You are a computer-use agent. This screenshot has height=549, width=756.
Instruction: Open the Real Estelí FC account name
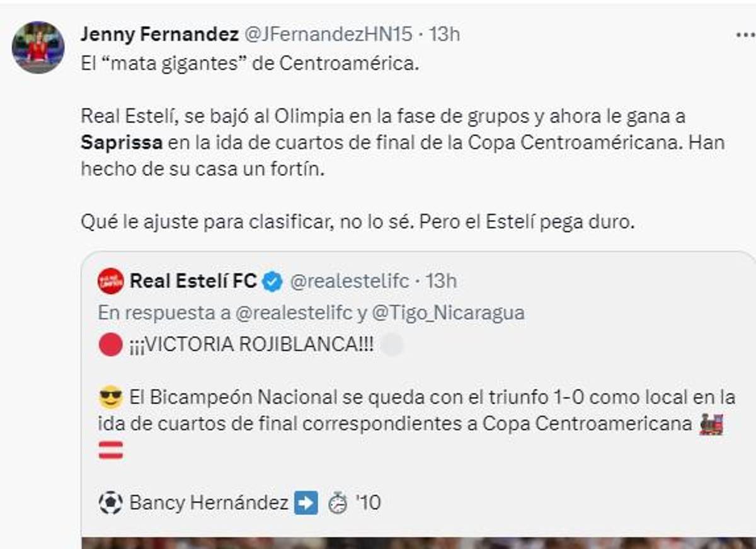point(193,281)
